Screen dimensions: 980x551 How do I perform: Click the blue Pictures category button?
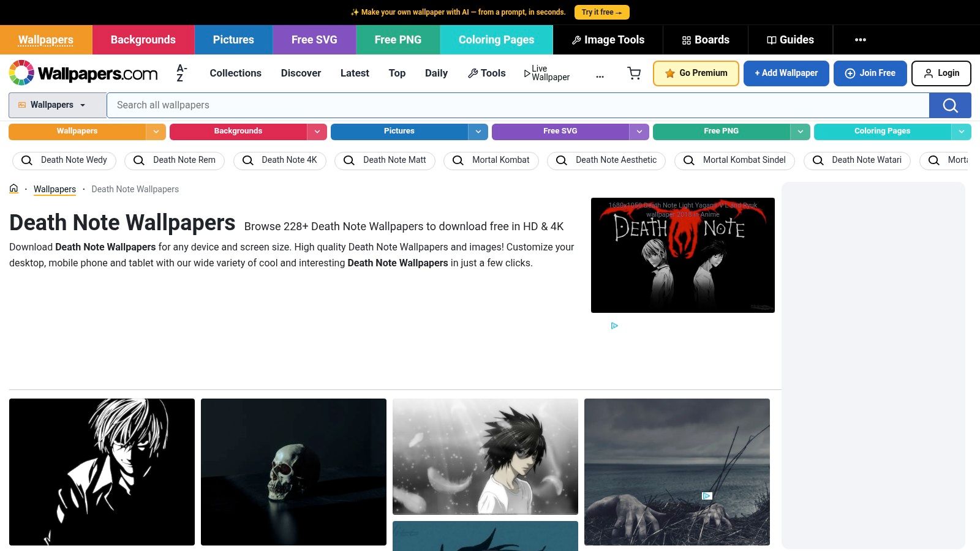click(399, 132)
